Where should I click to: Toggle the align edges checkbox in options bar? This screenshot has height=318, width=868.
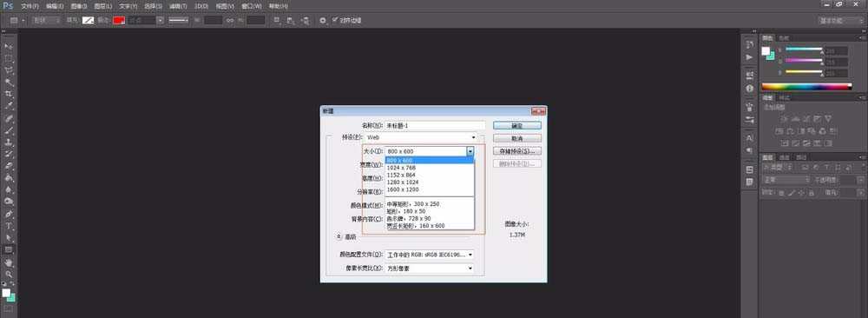click(335, 20)
